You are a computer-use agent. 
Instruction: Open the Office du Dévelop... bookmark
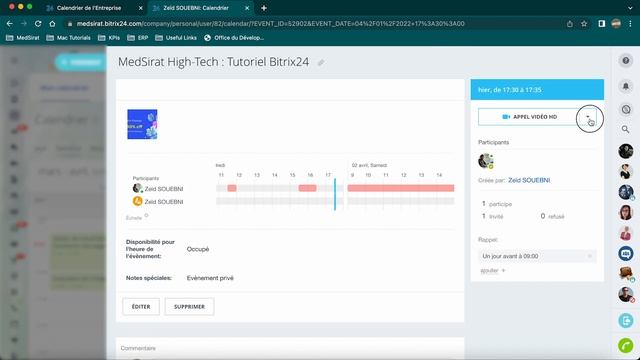[x=234, y=38]
